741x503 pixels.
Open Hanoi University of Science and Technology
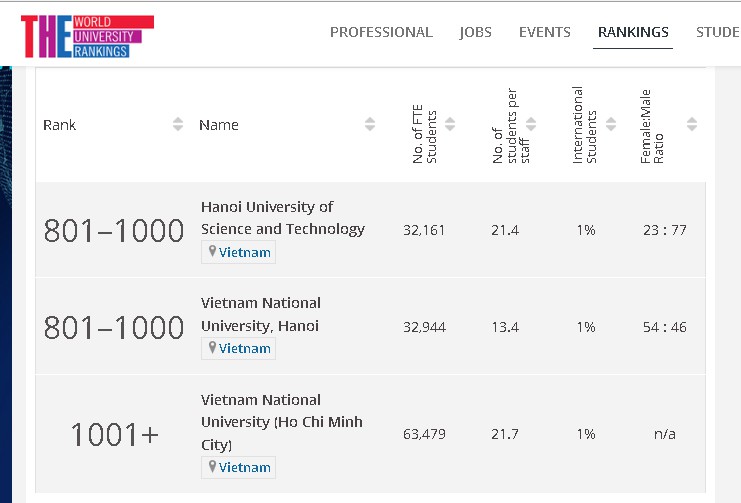pyautogui.click(x=283, y=218)
